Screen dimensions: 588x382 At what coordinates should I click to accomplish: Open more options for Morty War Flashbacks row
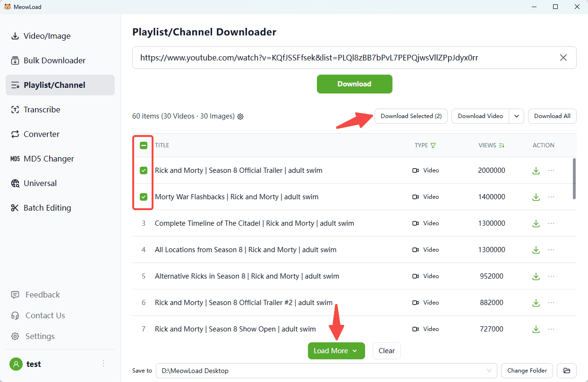point(551,197)
